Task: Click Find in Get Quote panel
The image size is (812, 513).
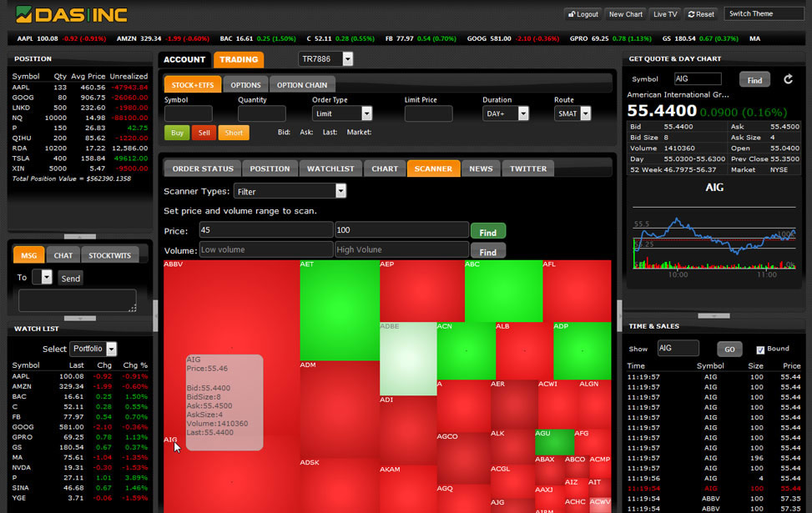Action: pos(754,80)
